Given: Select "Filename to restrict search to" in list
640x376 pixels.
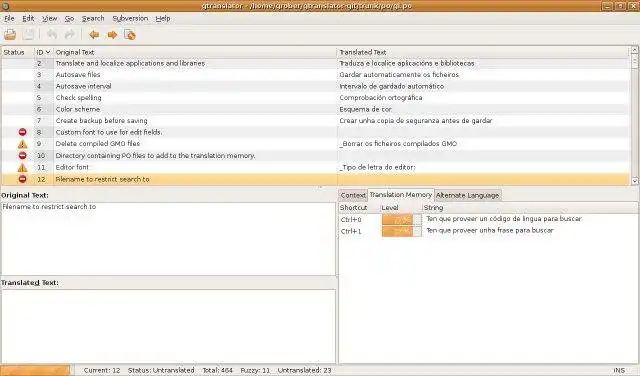Looking at the screenshot, I should [315, 179].
